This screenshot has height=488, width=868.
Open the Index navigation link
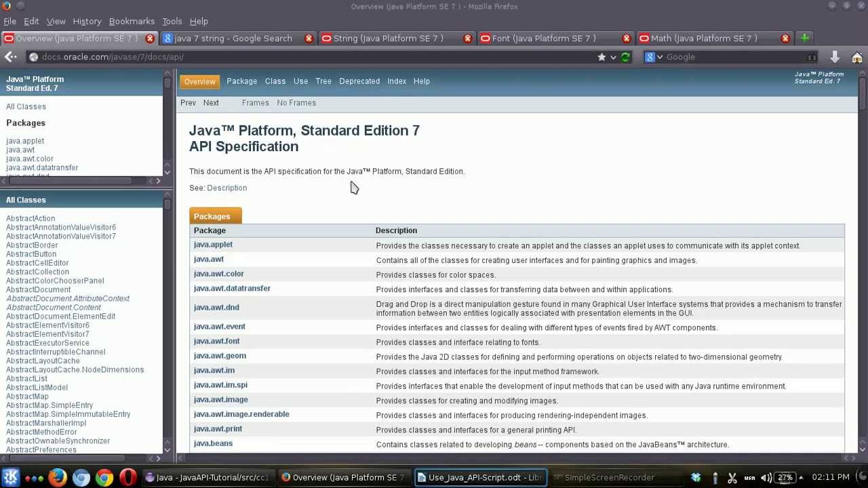397,81
